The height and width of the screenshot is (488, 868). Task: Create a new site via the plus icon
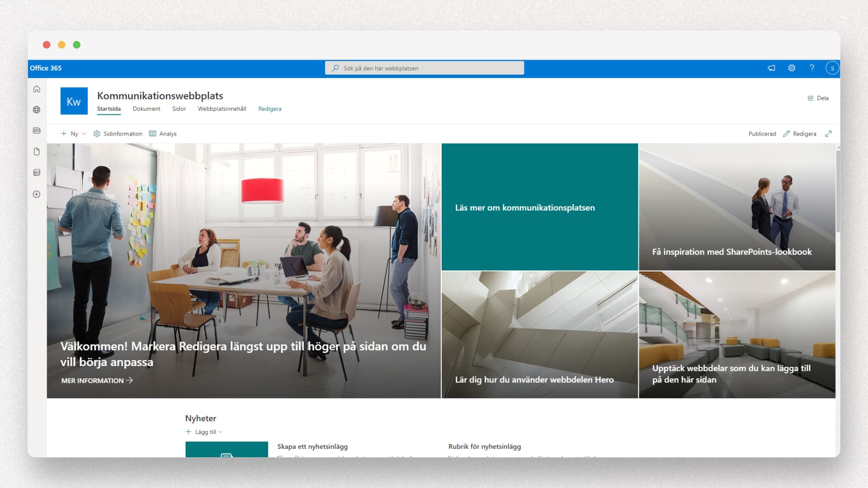(x=36, y=194)
